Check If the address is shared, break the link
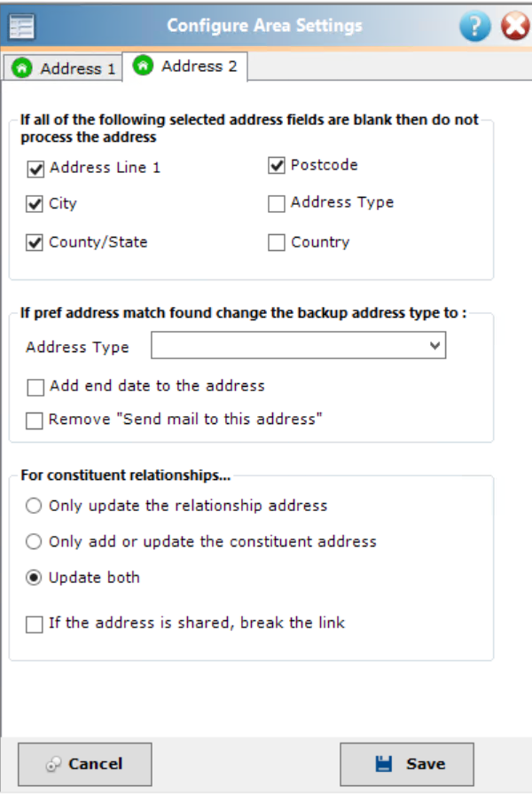The height and width of the screenshot is (794, 532). click(x=35, y=624)
